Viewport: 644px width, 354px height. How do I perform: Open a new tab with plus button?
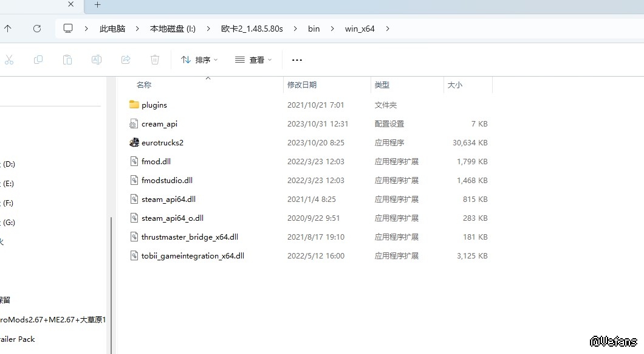[x=97, y=5]
